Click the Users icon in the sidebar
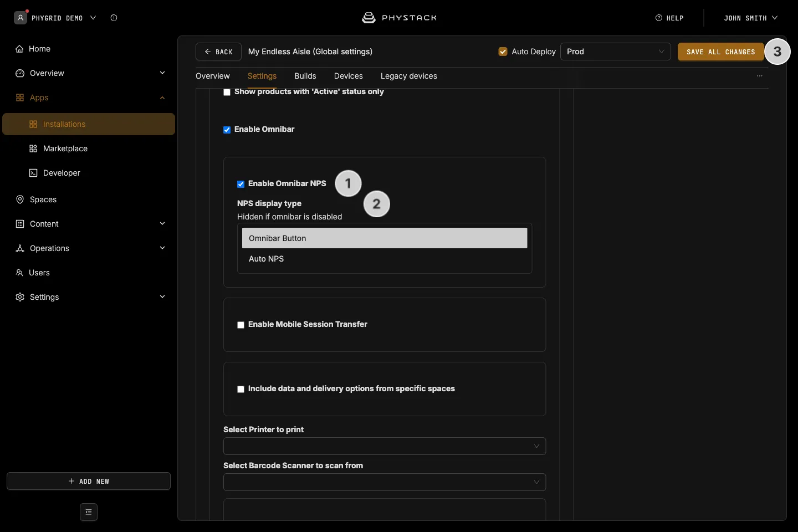This screenshot has height=532, width=798. (19, 273)
